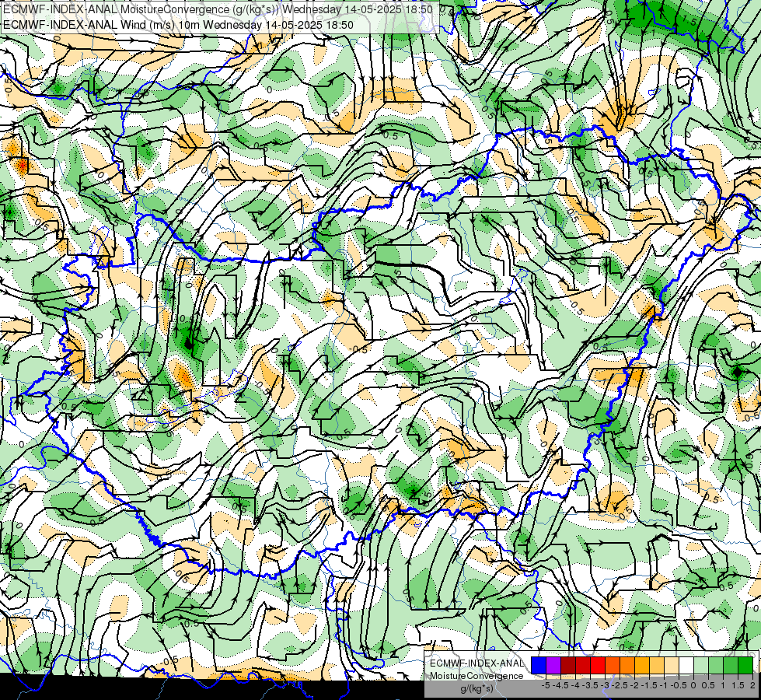Select the light green swatch between 0.5 and 1

click(x=716, y=665)
